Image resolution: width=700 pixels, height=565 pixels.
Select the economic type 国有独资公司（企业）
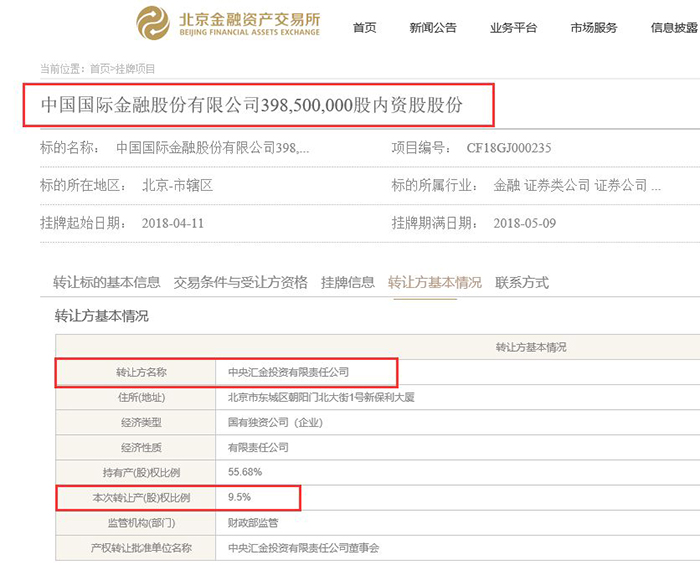(x=275, y=422)
